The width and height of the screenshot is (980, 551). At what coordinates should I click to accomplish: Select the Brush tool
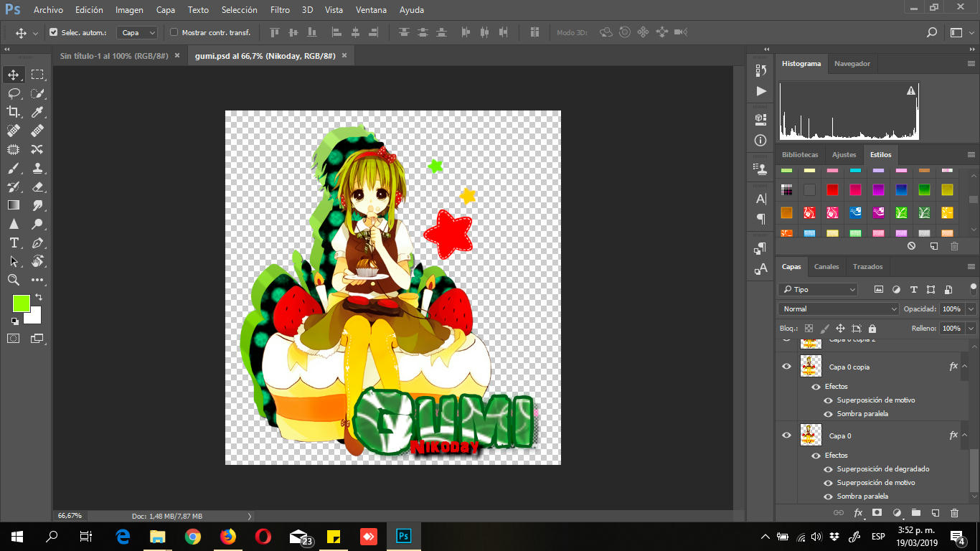pos(14,168)
